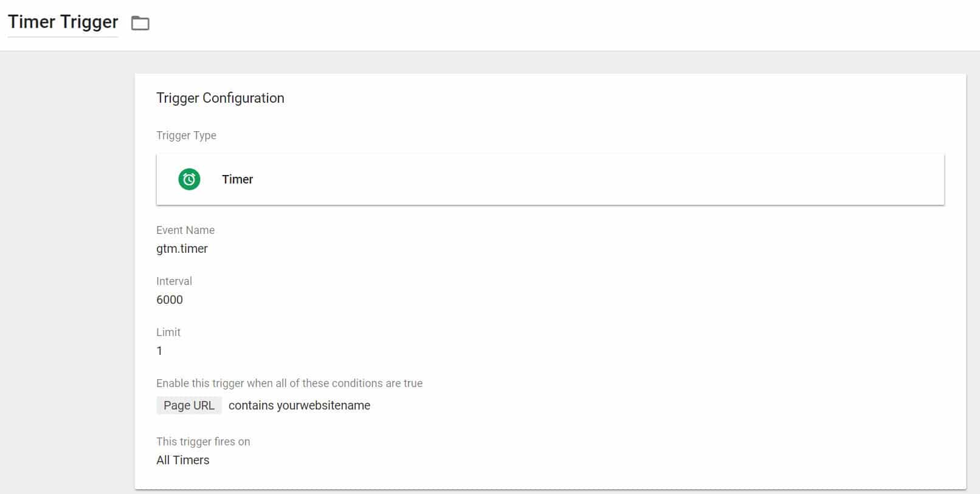Click the Limit value 1
Screen dimensions: 980x494
[159, 351]
